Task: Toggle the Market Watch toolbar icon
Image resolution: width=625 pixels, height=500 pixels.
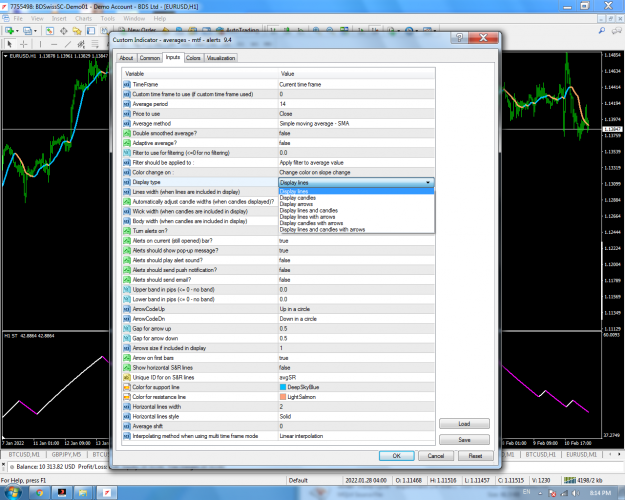Action: [x=50, y=31]
